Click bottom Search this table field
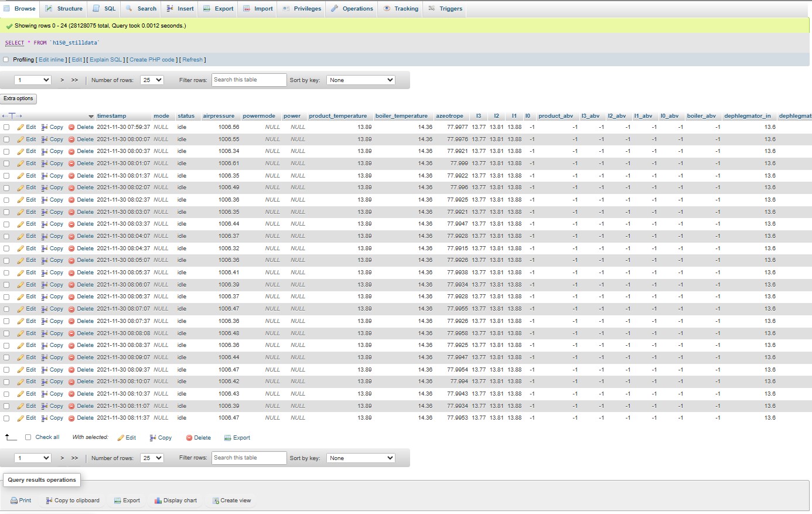 click(x=249, y=458)
